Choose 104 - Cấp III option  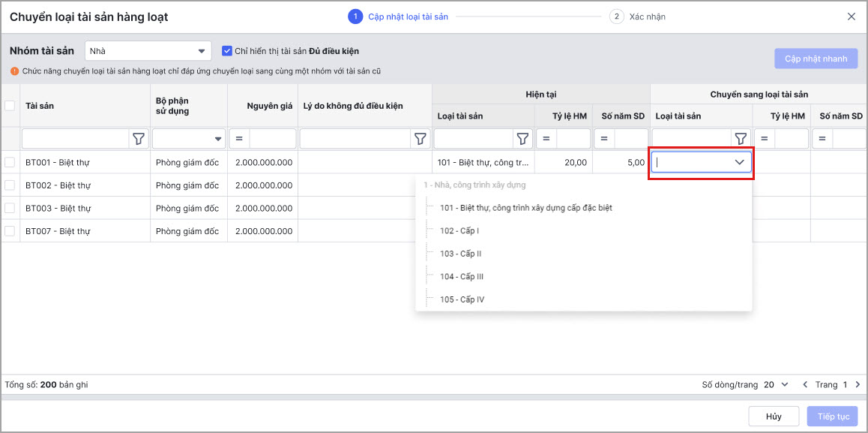pyautogui.click(x=461, y=277)
